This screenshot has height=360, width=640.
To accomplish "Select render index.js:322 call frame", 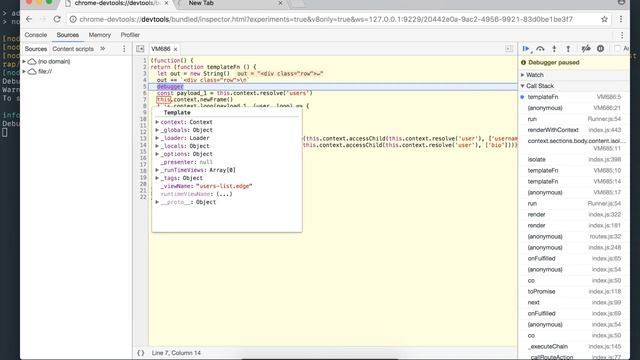I will pyautogui.click(x=574, y=214).
